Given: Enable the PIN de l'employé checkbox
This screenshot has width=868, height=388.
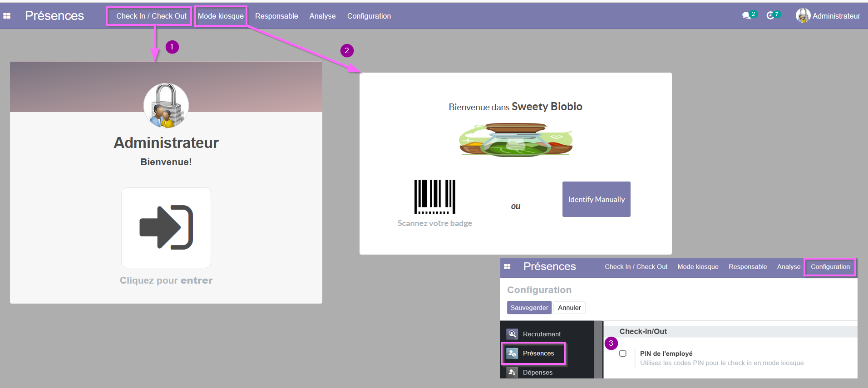Looking at the screenshot, I should [x=623, y=354].
